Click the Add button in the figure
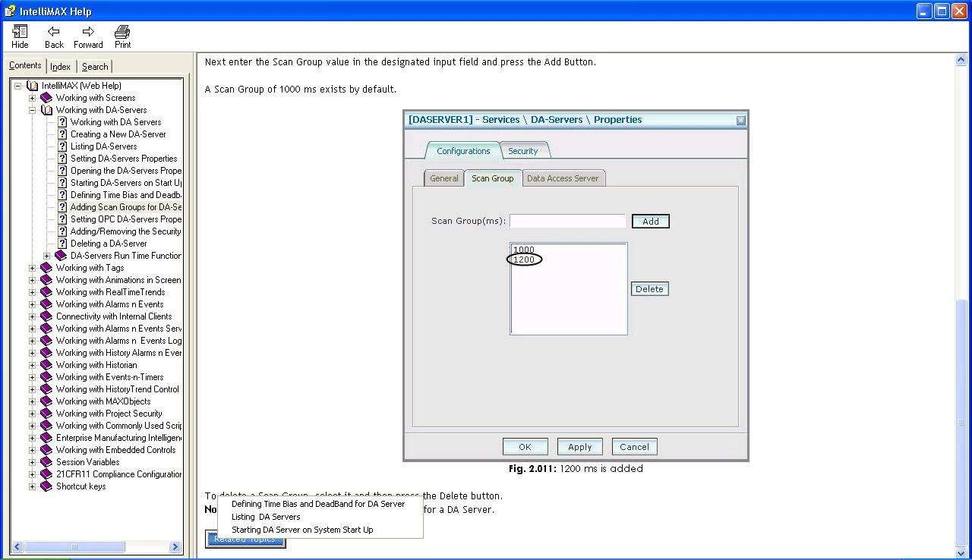Image resolution: width=972 pixels, height=560 pixels. pyautogui.click(x=651, y=222)
